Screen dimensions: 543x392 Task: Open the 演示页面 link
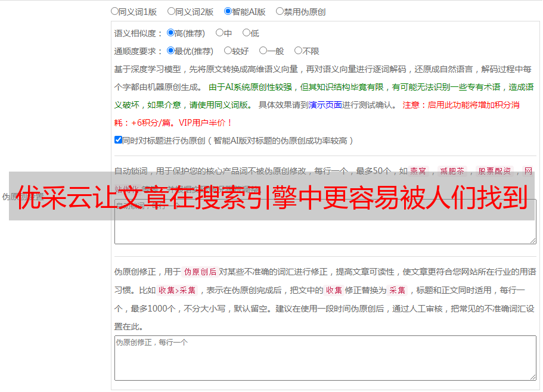[325, 105]
